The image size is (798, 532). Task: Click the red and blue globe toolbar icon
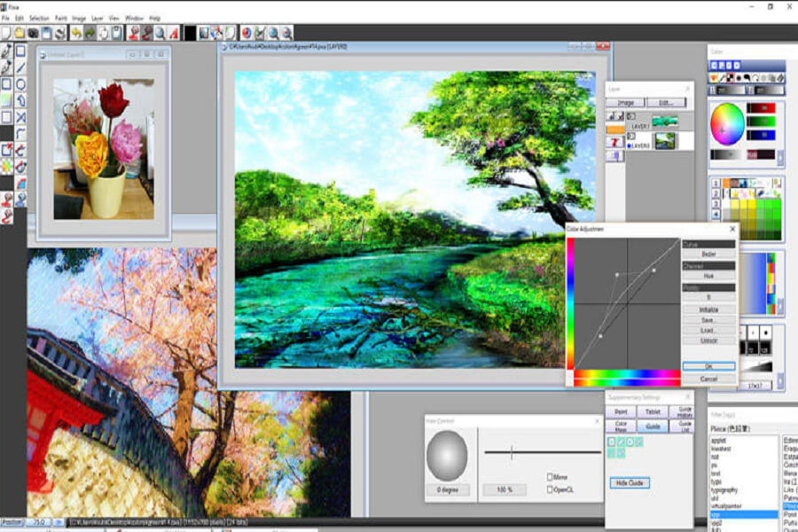246,33
